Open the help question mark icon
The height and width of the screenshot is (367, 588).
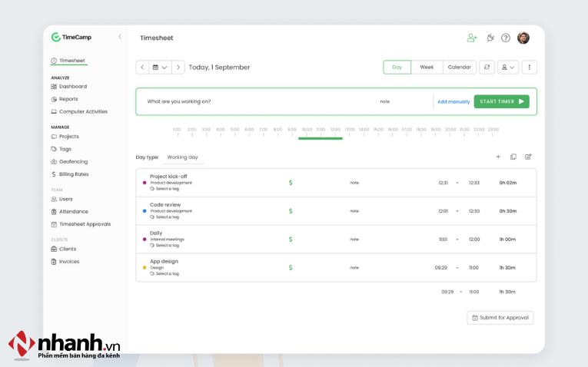click(506, 38)
